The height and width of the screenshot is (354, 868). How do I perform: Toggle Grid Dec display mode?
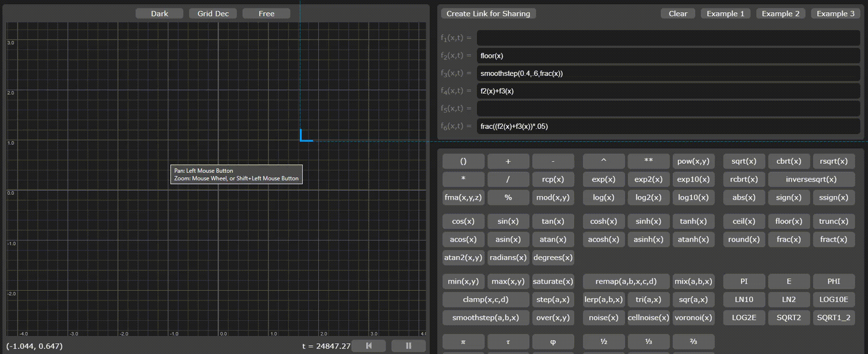pyautogui.click(x=213, y=13)
